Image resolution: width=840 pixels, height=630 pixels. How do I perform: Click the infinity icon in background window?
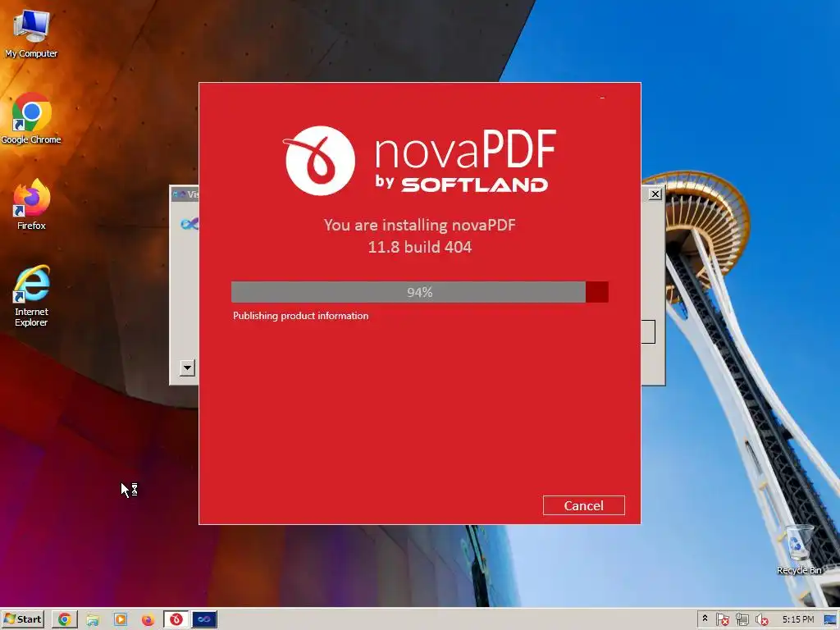189,223
